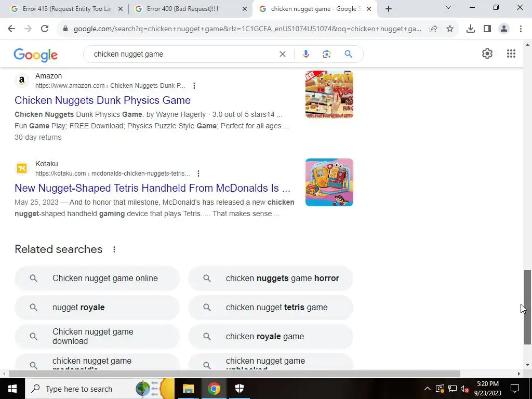Submit search with magnifier icon

click(349, 54)
